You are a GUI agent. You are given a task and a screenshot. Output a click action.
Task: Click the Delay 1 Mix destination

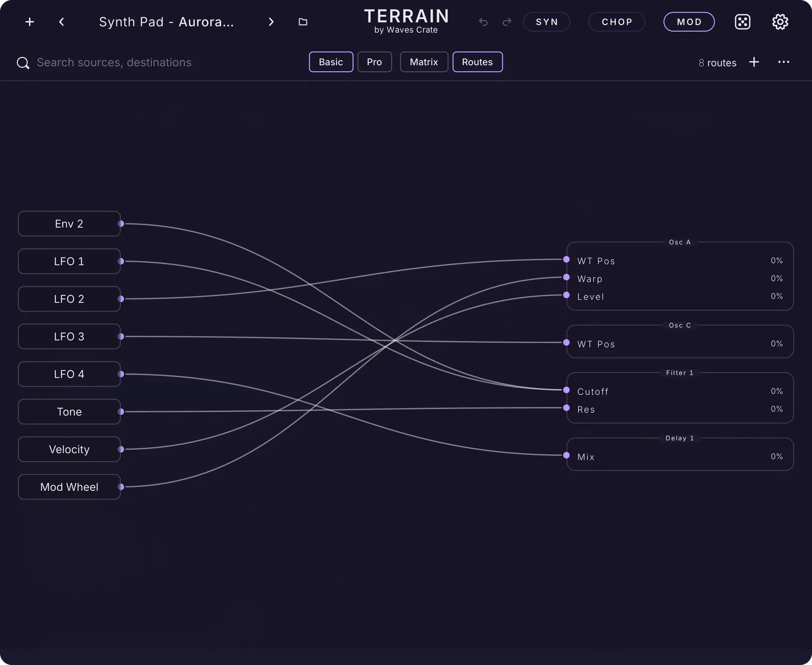(x=679, y=457)
